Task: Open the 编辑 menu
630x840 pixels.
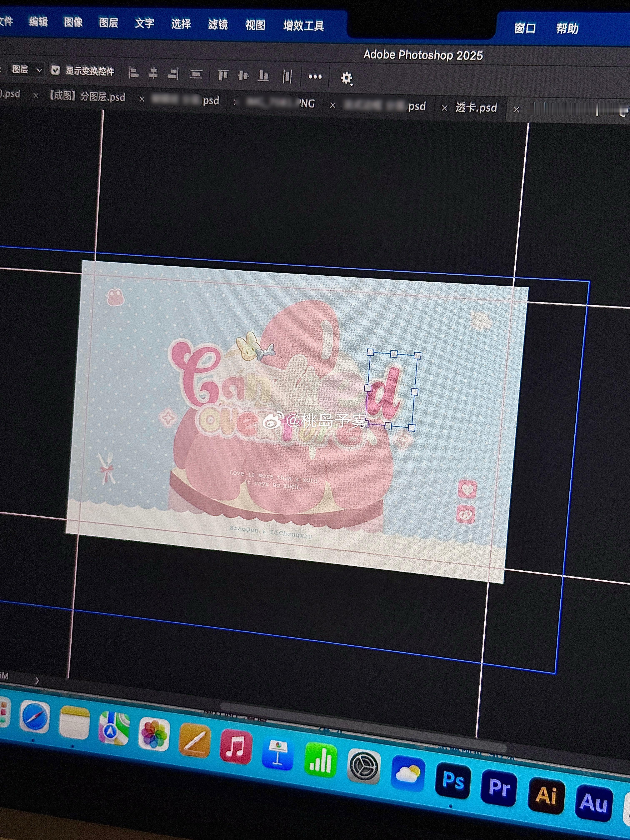Action: (38, 22)
